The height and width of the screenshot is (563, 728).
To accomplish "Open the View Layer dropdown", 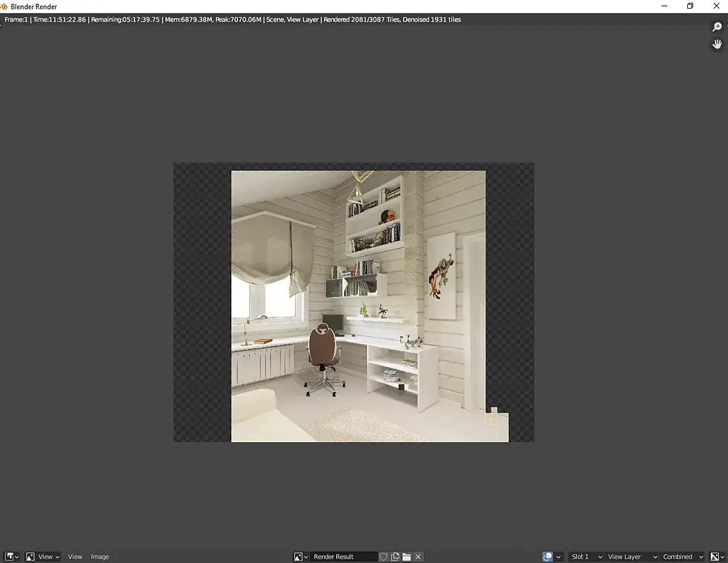I will coord(631,557).
